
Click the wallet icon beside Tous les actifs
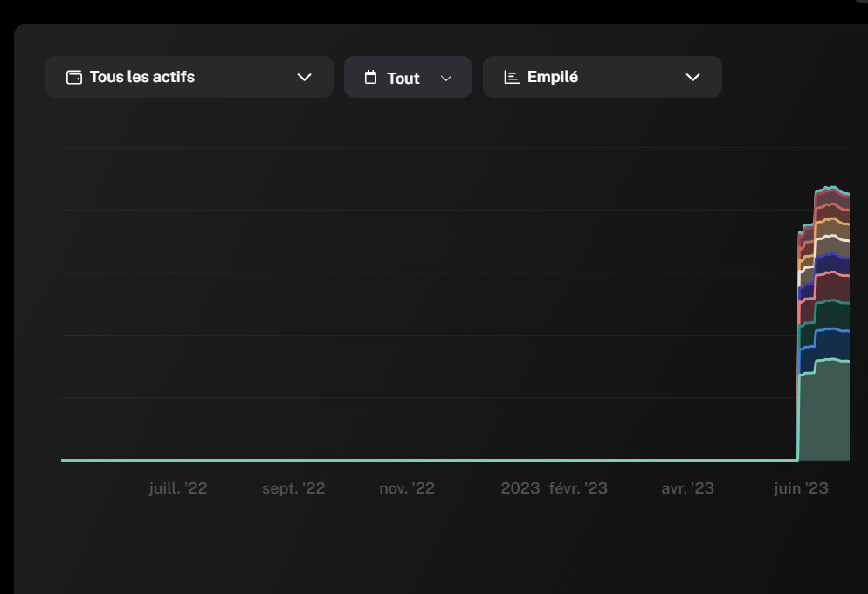tap(73, 77)
